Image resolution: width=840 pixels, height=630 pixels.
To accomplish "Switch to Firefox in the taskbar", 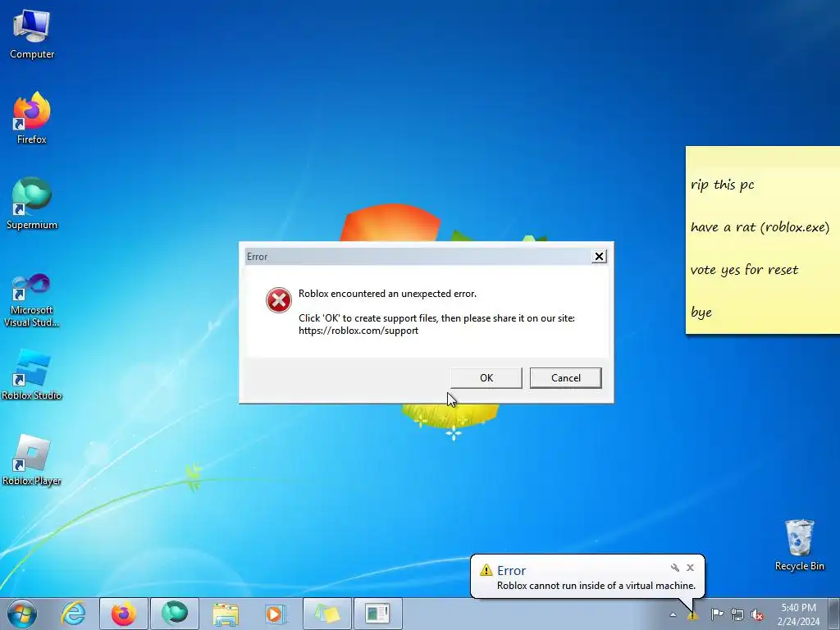I will tap(124, 614).
